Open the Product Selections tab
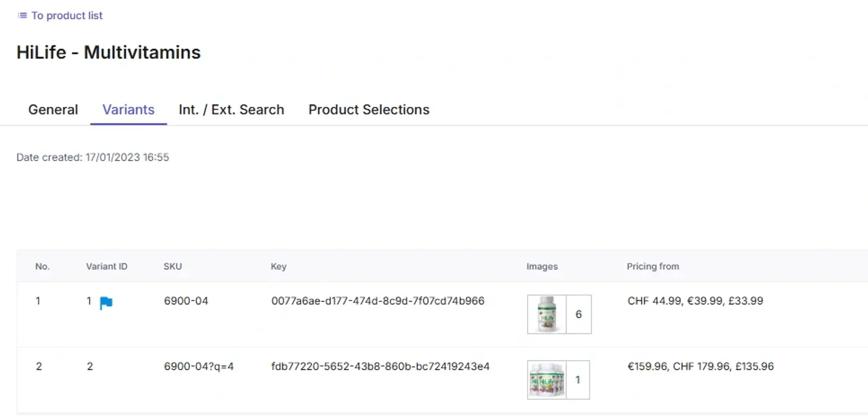 pos(369,110)
